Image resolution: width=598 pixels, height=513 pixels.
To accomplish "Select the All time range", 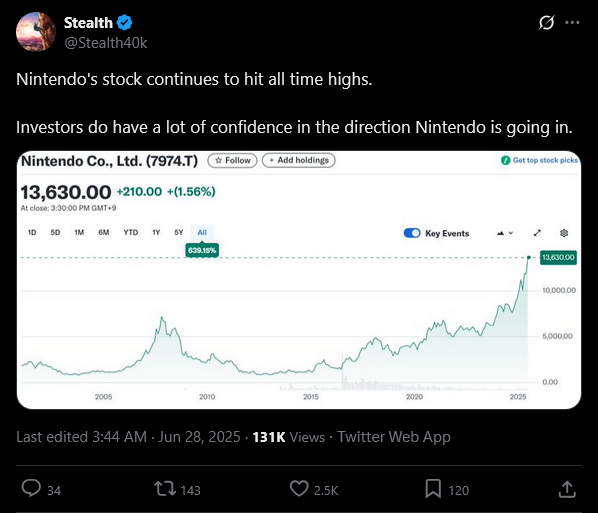I will click(x=202, y=232).
